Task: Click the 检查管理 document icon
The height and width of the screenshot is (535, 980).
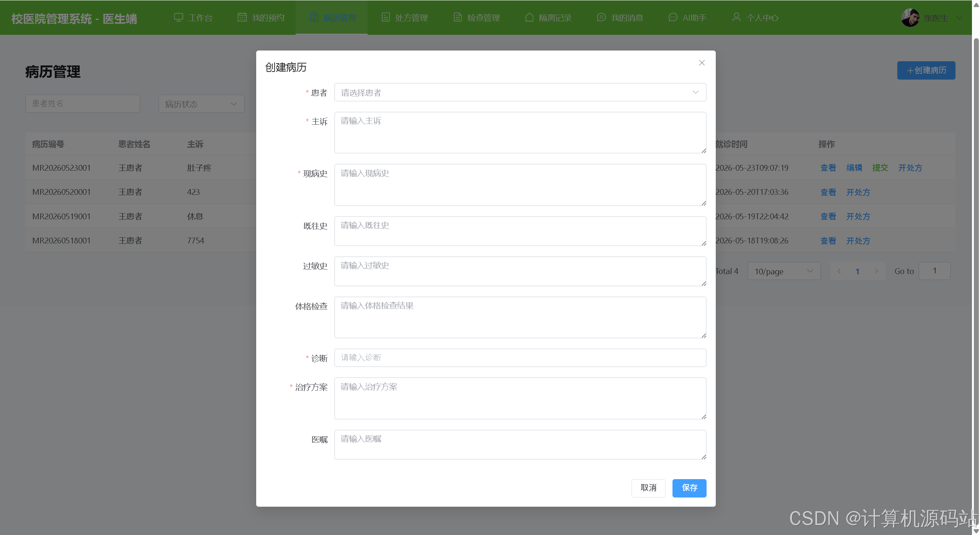Action: pyautogui.click(x=458, y=18)
